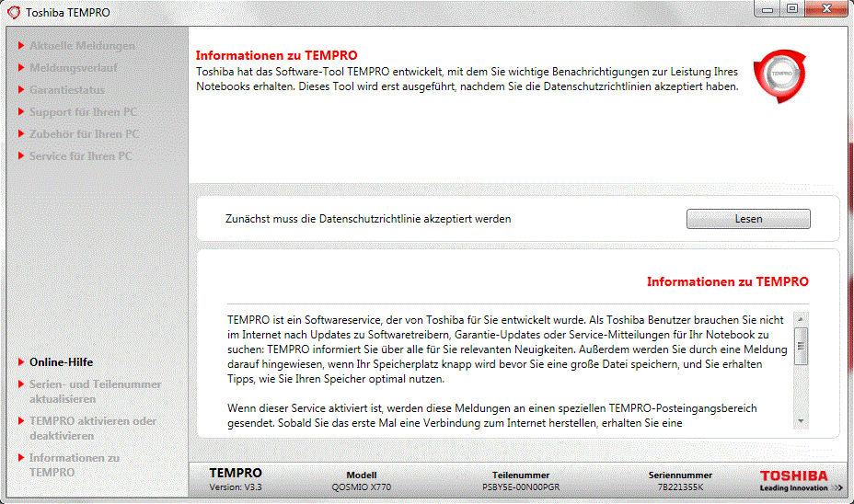
Task: Close the Toshiba TEMPRO window
Action: tap(826, 8)
